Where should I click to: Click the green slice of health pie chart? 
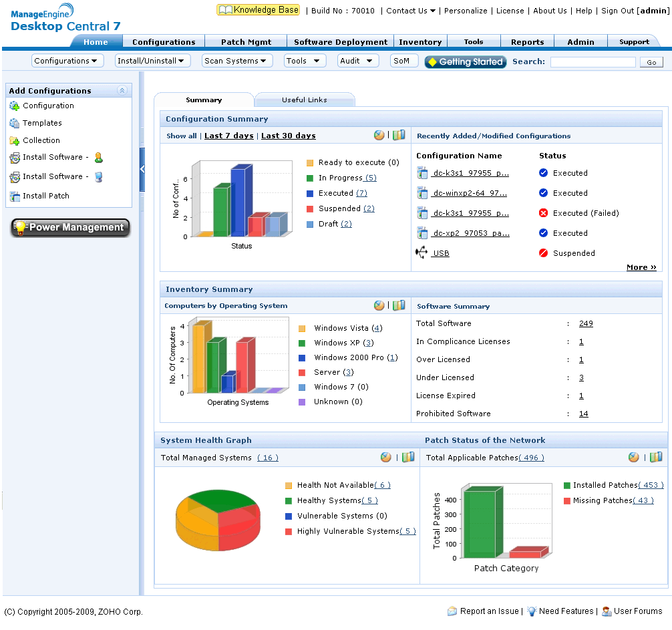[221, 500]
